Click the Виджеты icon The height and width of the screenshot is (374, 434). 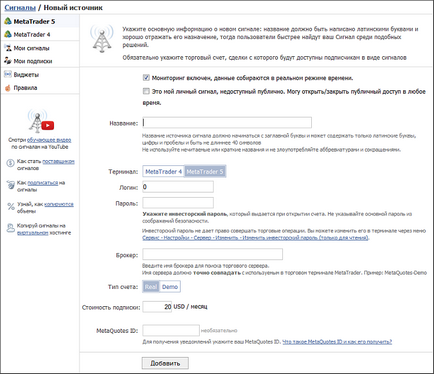(8, 74)
